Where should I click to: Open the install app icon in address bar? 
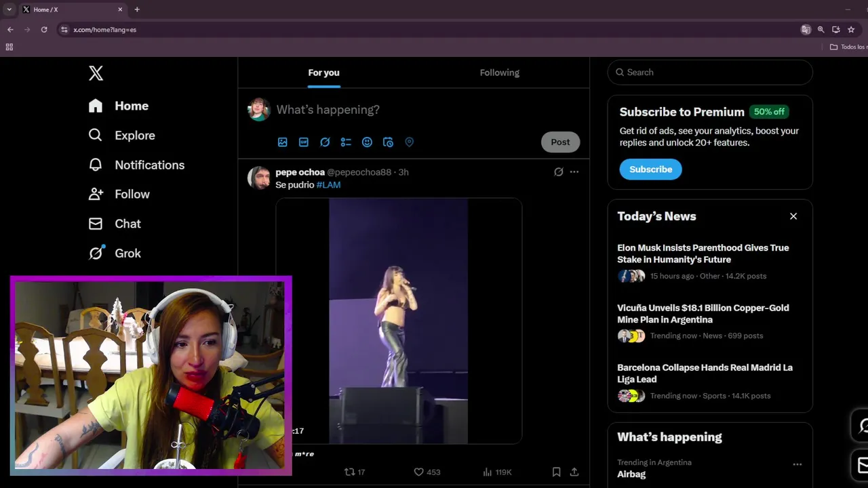[x=835, y=30]
